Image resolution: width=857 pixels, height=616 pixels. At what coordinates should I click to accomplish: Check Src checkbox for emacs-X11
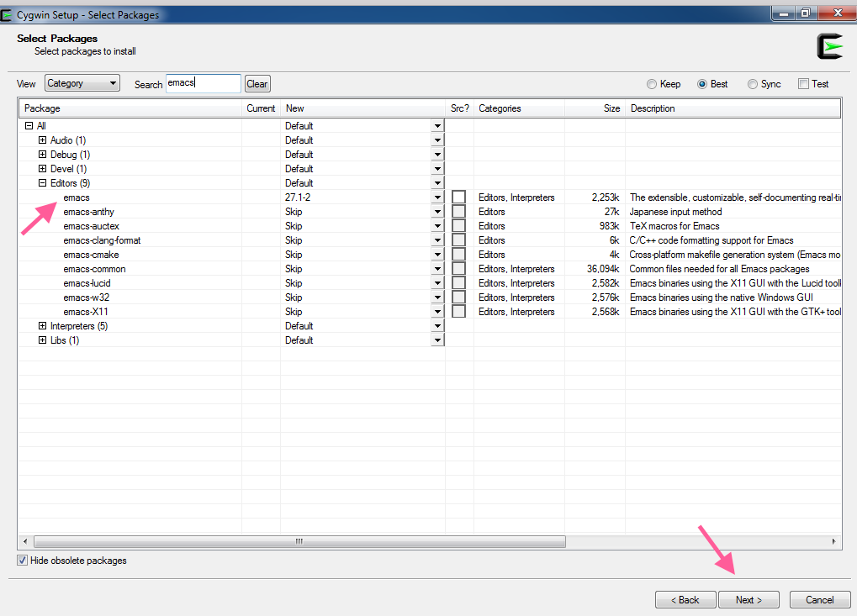point(459,311)
